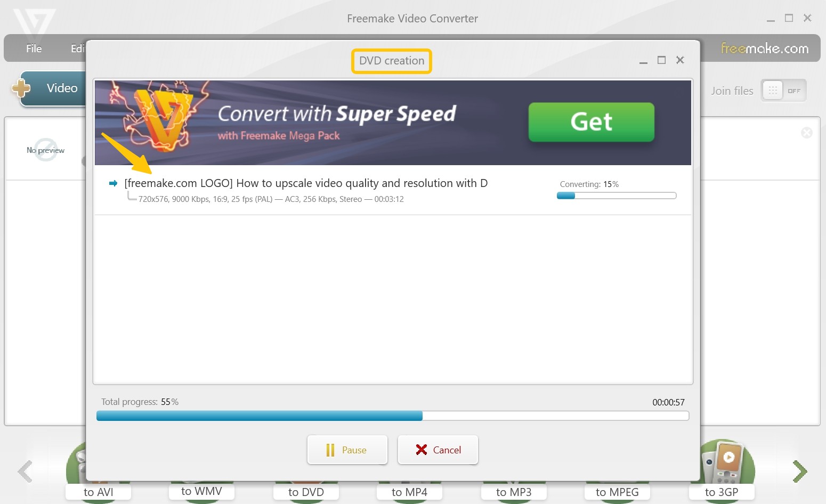Dismiss the panel with the X icon

pyautogui.click(x=680, y=60)
